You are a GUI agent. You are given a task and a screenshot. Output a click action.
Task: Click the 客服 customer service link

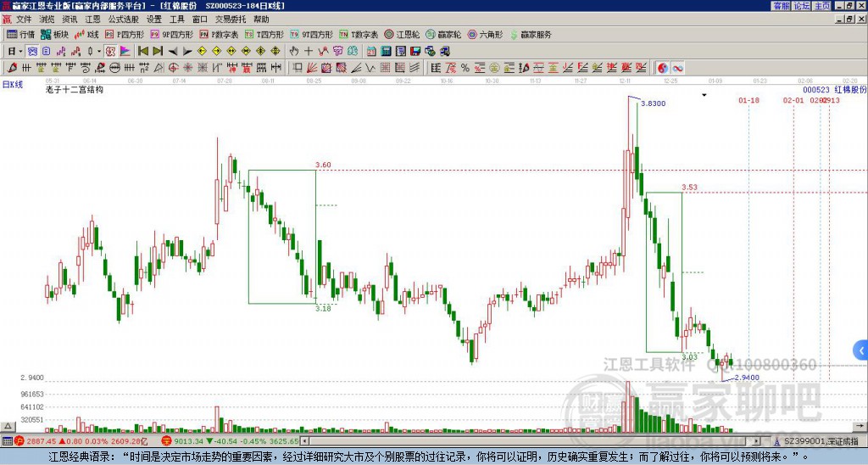pyautogui.click(x=782, y=6)
